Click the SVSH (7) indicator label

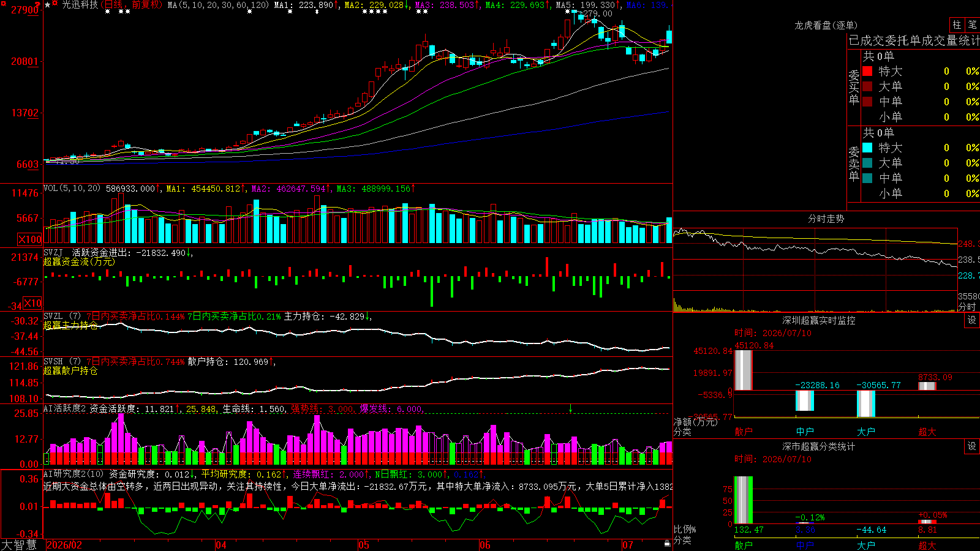(x=62, y=362)
